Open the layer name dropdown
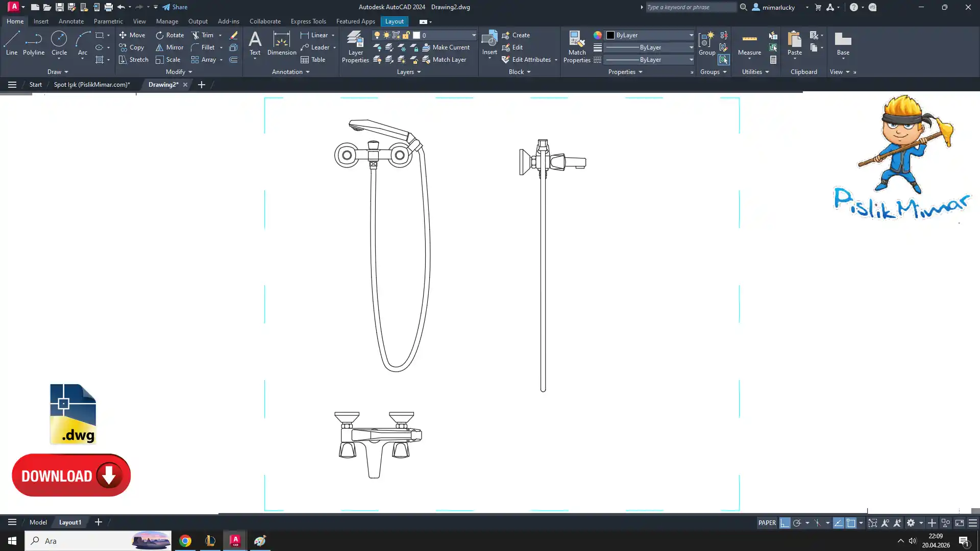 coord(474,35)
